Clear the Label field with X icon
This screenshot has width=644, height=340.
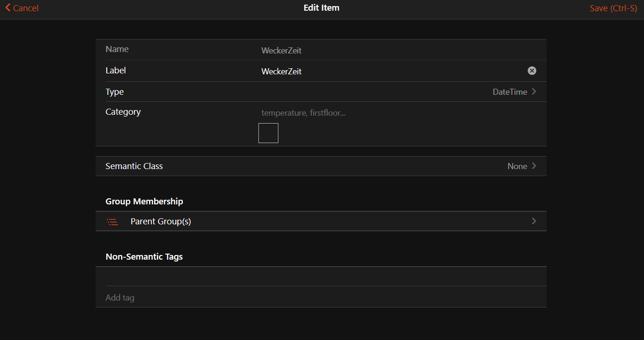[x=532, y=71]
